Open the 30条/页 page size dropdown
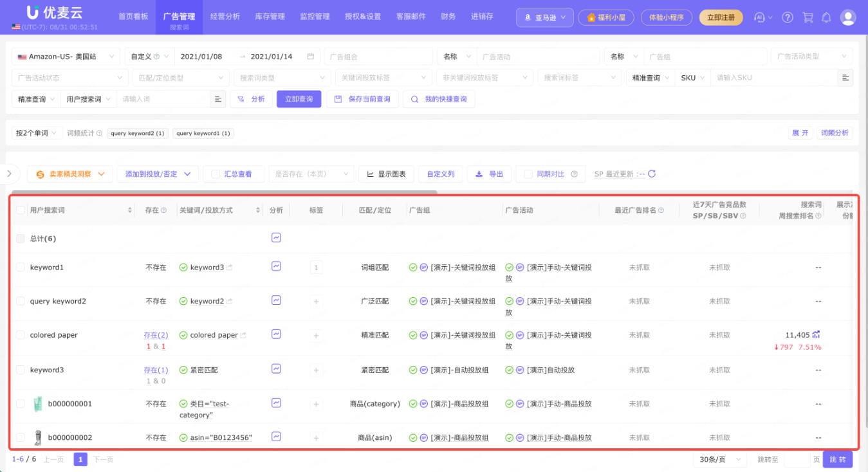The height and width of the screenshot is (472, 868). point(720,460)
